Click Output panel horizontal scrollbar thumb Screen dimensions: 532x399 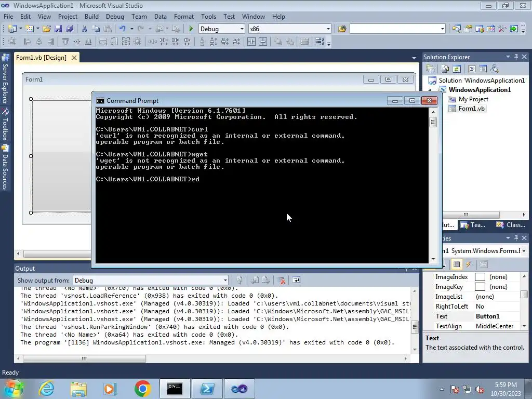tap(84, 358)
